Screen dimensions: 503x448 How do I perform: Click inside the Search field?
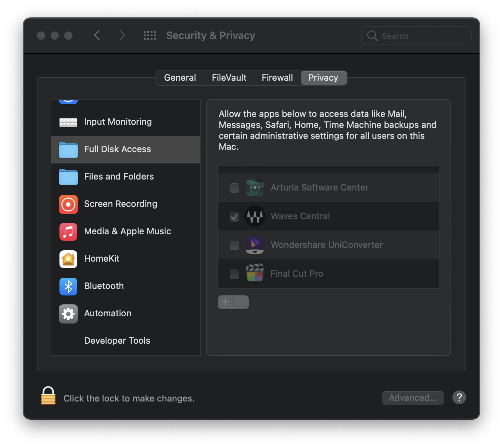pos(416,36)
